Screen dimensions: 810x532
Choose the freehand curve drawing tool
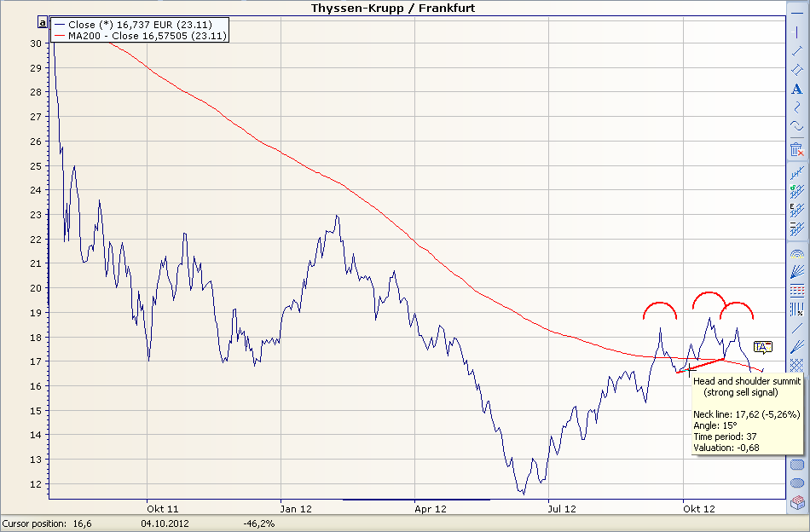point(796,107)
